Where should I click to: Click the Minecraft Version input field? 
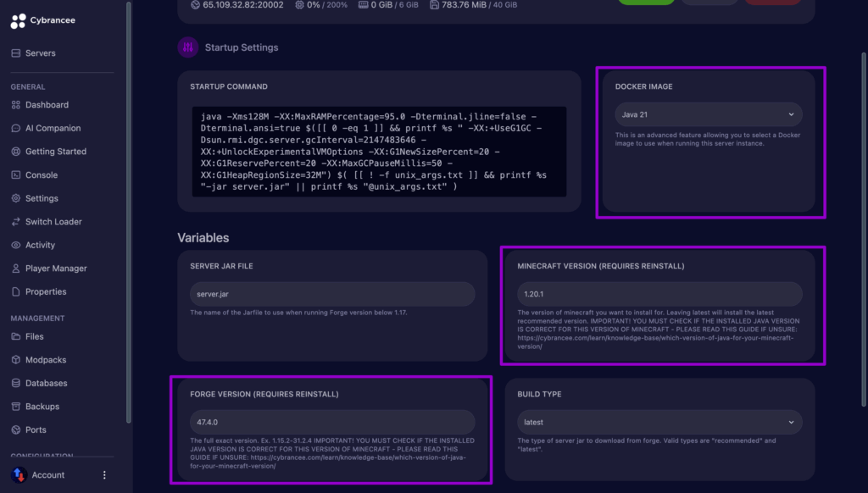click(659, 294)
